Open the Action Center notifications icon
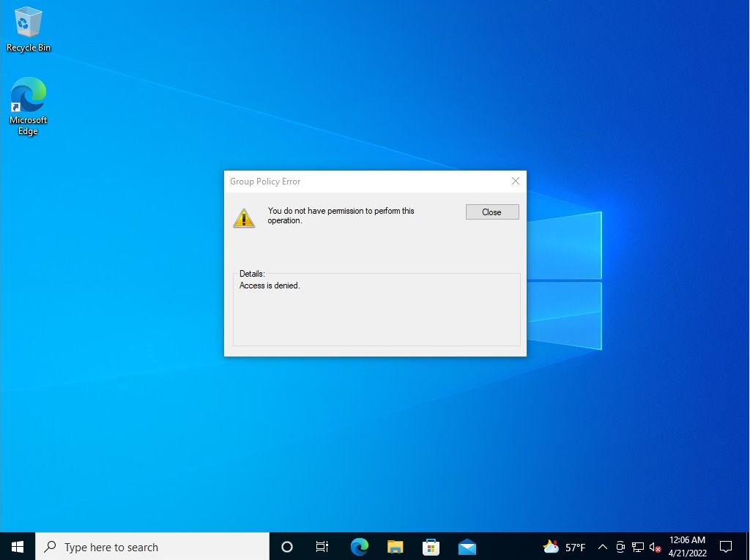The height and width of the screenshot is (560, 750). (726, 547)
